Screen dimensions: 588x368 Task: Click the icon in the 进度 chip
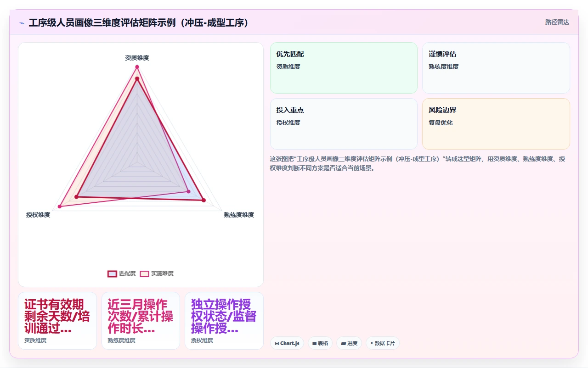343,343
